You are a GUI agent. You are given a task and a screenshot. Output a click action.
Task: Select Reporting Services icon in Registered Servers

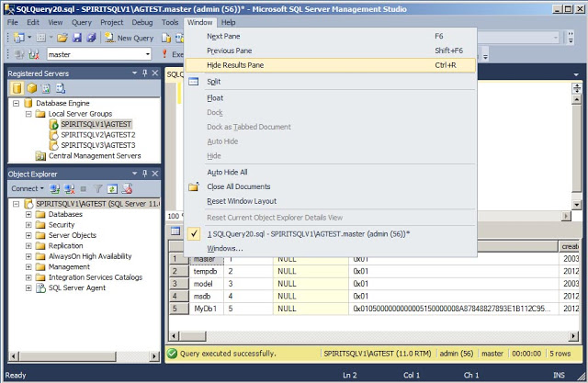46,88
